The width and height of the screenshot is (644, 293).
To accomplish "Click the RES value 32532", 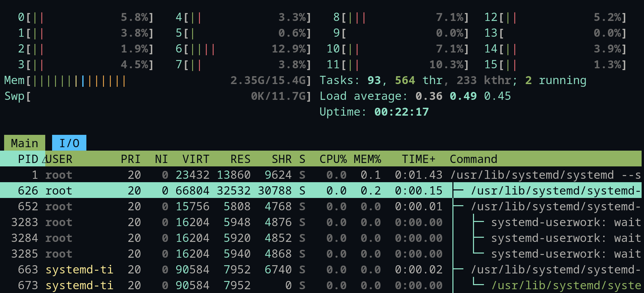I will tap(233, 191).
